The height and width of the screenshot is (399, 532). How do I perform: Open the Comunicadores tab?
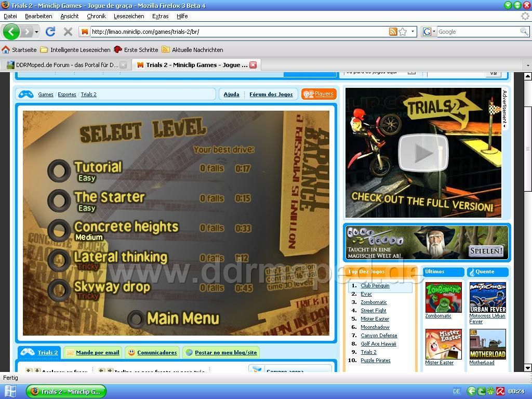pos(152,353)
